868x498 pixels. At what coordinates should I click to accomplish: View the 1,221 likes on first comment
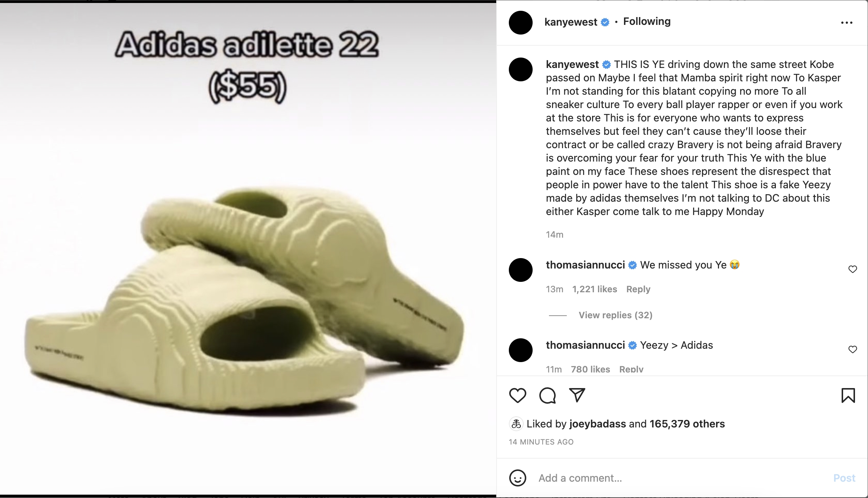[x=594, y=289]
